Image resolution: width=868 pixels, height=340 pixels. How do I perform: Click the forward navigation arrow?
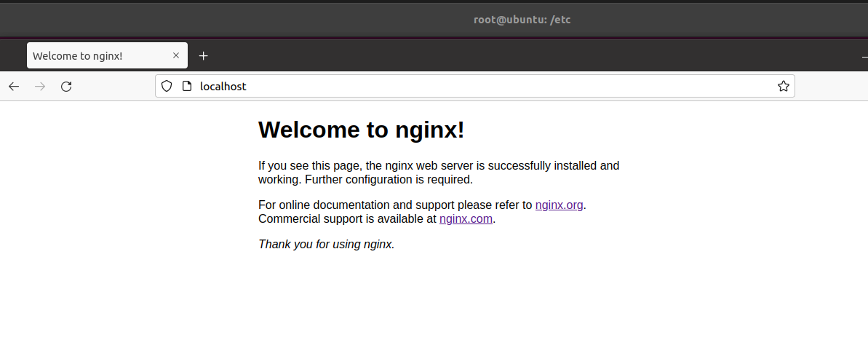tap(40, 87)
